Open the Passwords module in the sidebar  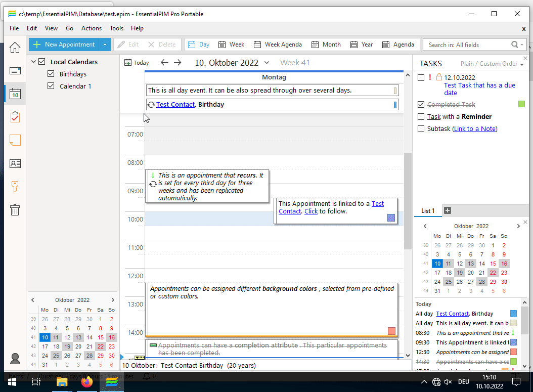coord(15,187)
